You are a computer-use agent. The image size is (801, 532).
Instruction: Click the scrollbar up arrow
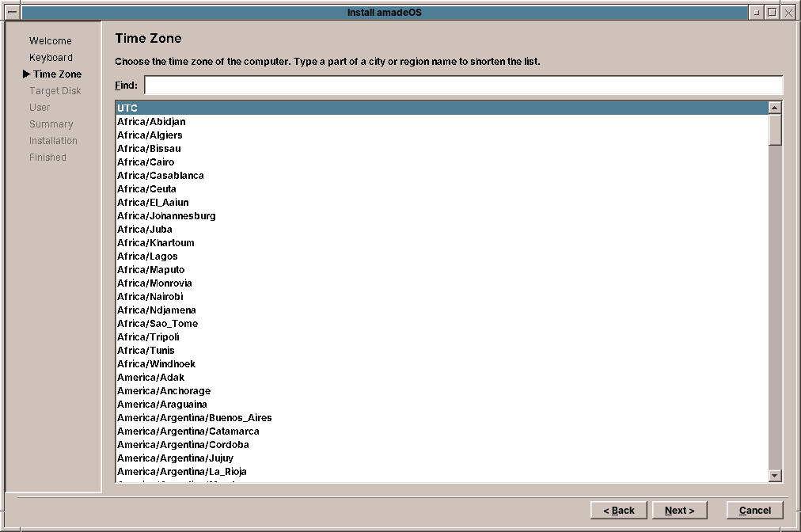[x=775, y=108]
